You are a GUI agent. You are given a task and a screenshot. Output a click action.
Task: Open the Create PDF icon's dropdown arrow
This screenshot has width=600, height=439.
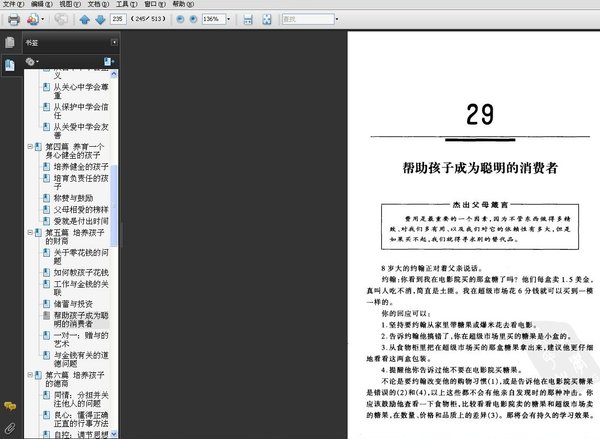coord(42,19)
